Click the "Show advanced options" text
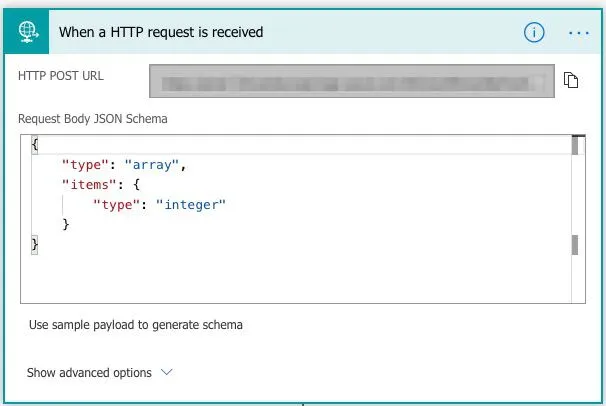The width and height of the screenshot is (606, 406). coord(89,372)
